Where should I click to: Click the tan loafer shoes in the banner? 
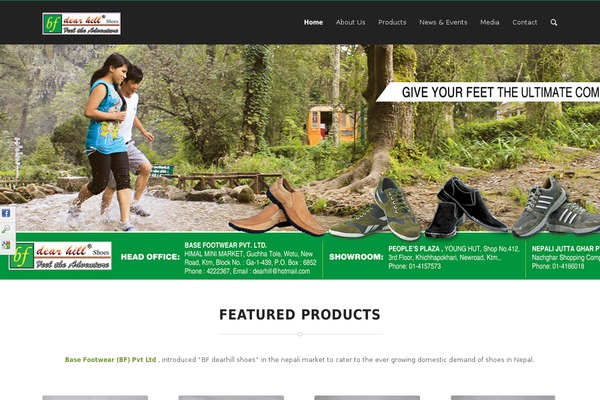(x=278, y=207)
